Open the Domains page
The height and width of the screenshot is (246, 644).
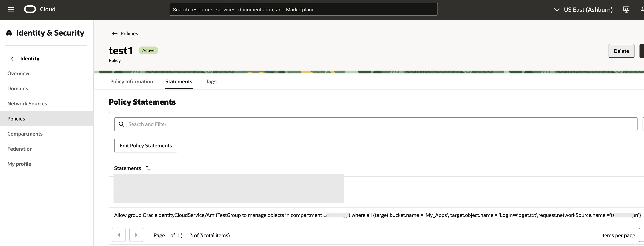click(x=17, y=89)
